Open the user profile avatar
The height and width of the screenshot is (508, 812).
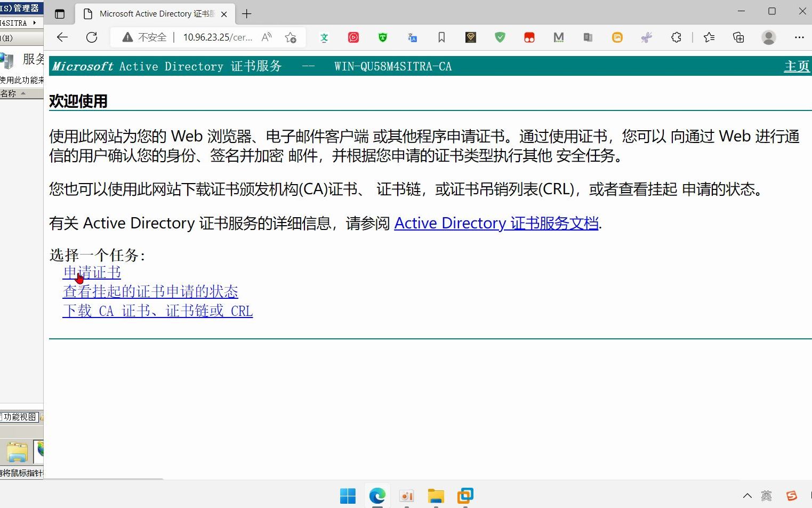click(769, 37)
